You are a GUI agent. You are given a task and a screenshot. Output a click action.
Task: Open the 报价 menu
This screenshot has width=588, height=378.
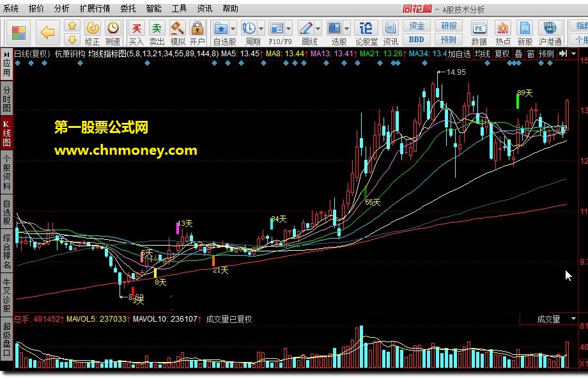pos(36,8)
